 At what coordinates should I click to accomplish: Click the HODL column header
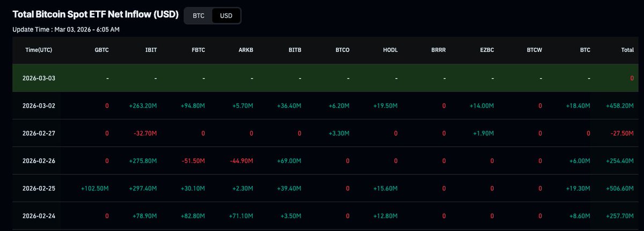(x=390, y=50)
